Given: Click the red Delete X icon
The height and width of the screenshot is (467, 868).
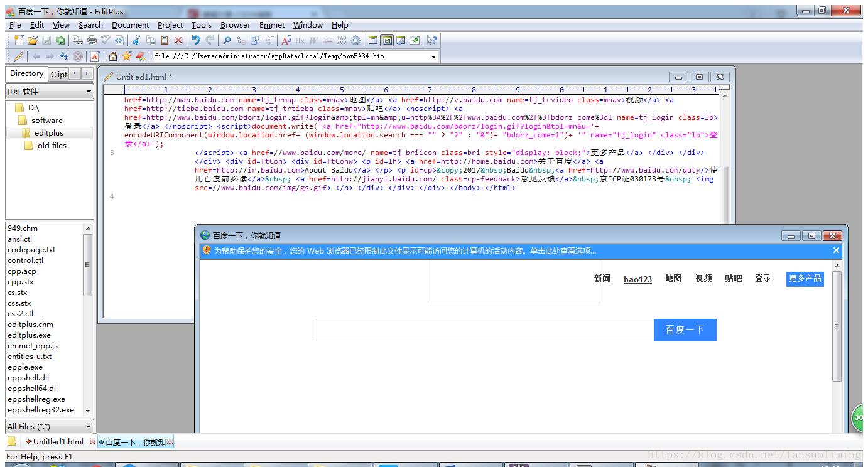Looking at the screenshot, I should (178, 40).
